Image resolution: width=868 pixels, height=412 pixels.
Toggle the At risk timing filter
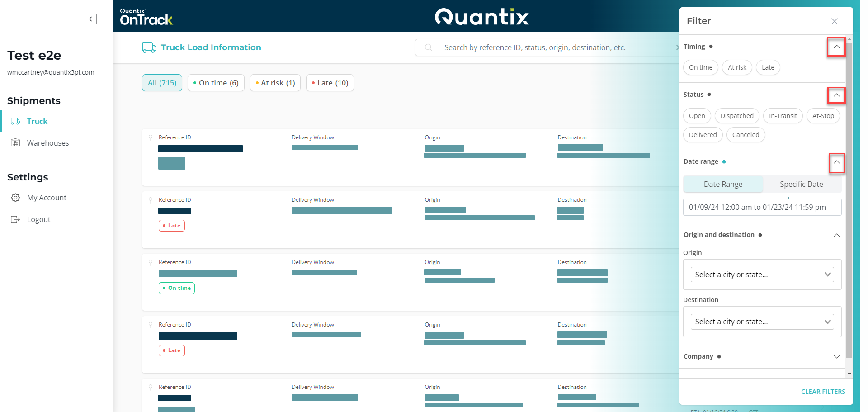pos(737,67)
